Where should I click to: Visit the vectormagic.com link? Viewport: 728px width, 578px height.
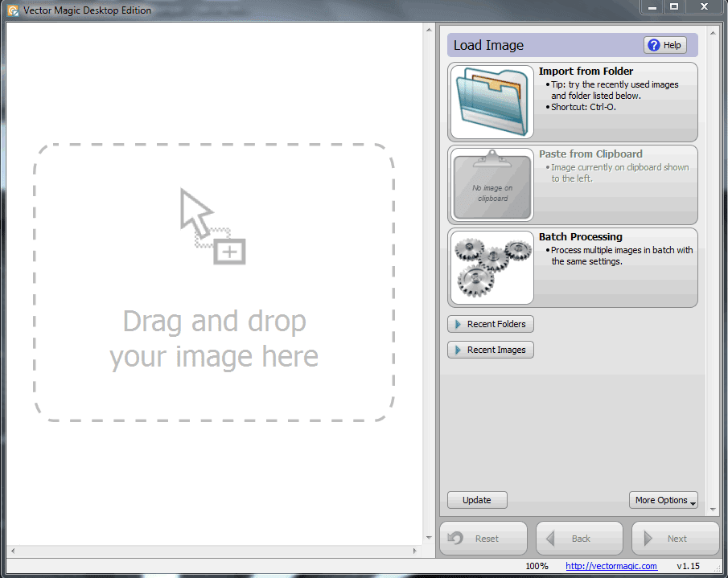point(611,566)
